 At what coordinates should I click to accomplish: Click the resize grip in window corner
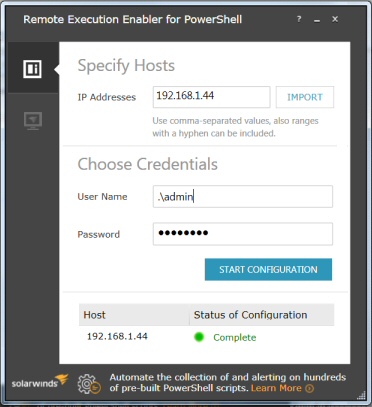tap(361, 396)
